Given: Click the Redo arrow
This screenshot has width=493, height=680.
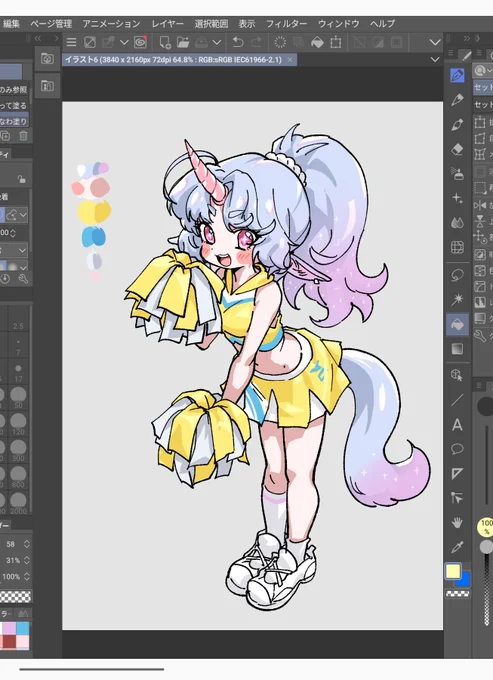Looking at the screenshot, I should [256, 42].
